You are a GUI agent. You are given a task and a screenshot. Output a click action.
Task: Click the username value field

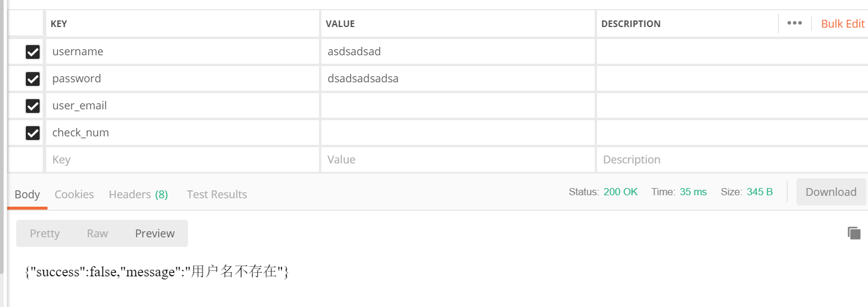pyautogui.click(x=457, y=52)
